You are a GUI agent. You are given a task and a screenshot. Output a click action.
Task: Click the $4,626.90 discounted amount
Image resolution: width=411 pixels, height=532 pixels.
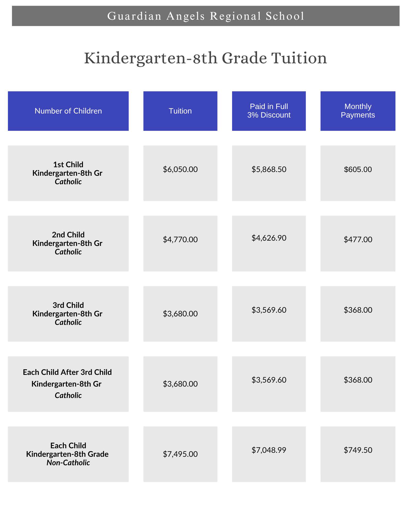[269, 238]
